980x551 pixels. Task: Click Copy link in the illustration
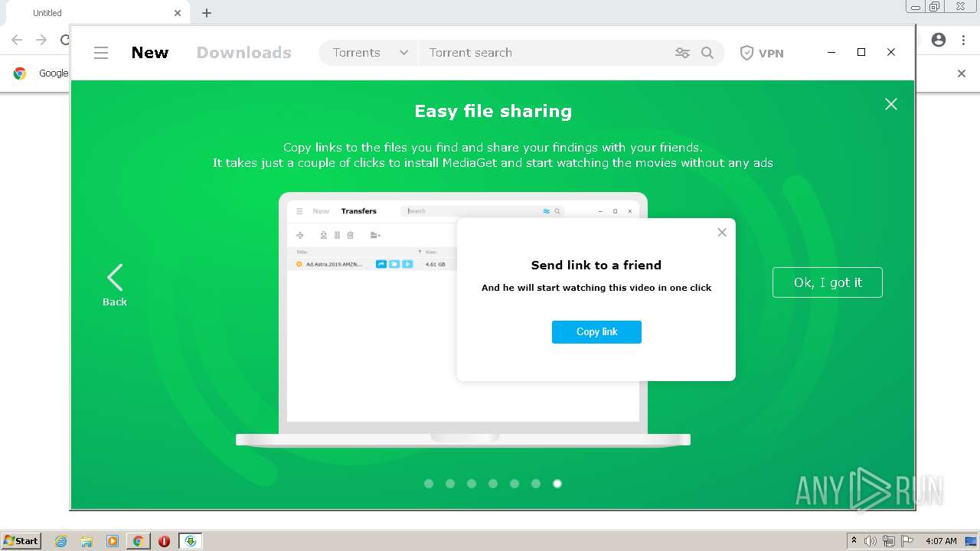(596, 332)
